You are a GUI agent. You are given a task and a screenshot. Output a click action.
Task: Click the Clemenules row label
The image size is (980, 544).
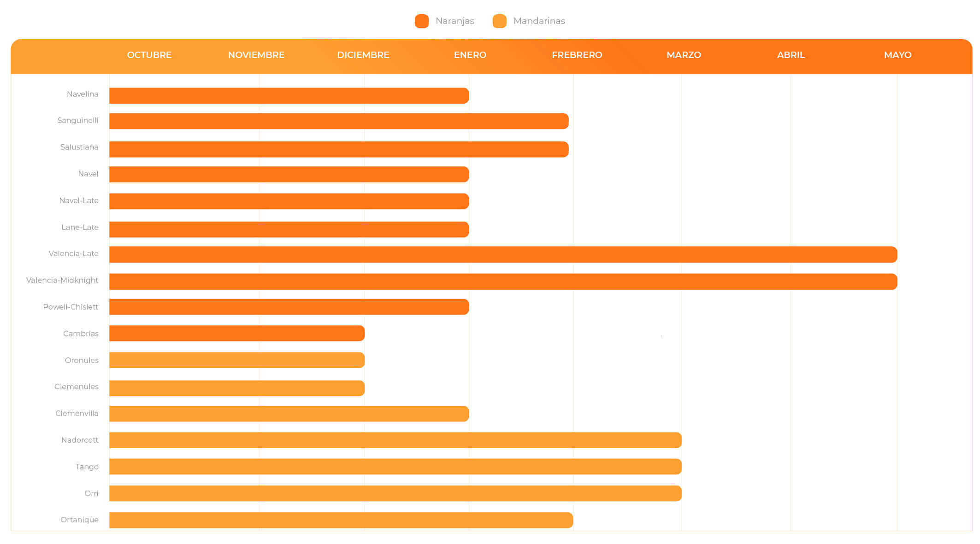click(77, 386)
